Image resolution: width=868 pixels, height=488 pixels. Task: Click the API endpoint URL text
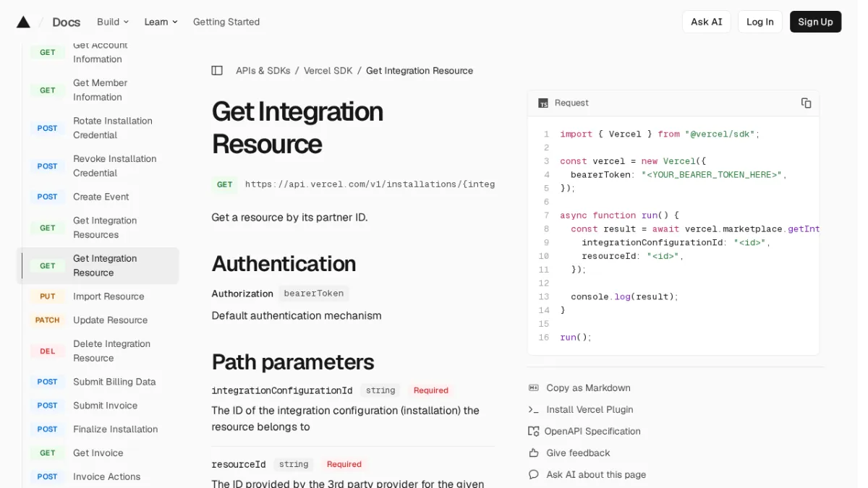click(x=370, y=184)
